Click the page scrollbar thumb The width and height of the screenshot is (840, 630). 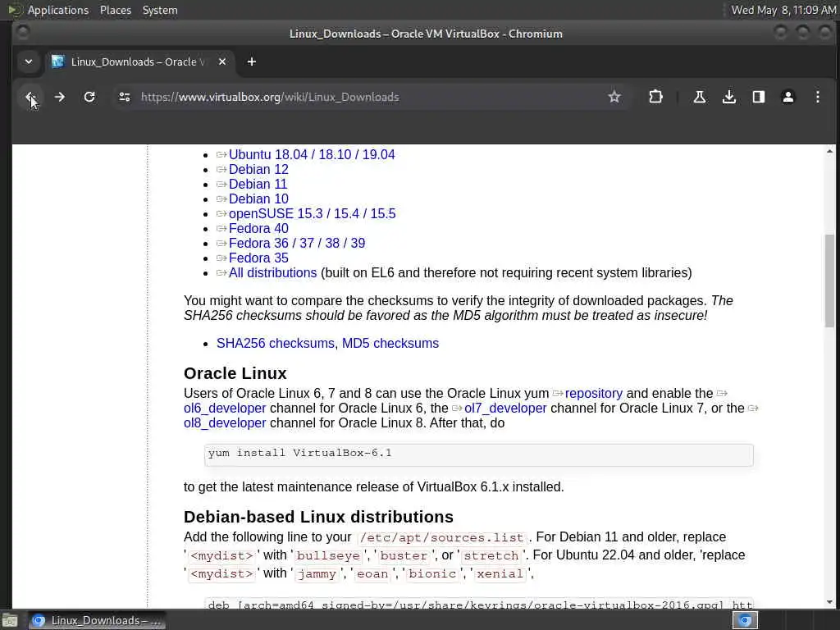coord(829,281)
